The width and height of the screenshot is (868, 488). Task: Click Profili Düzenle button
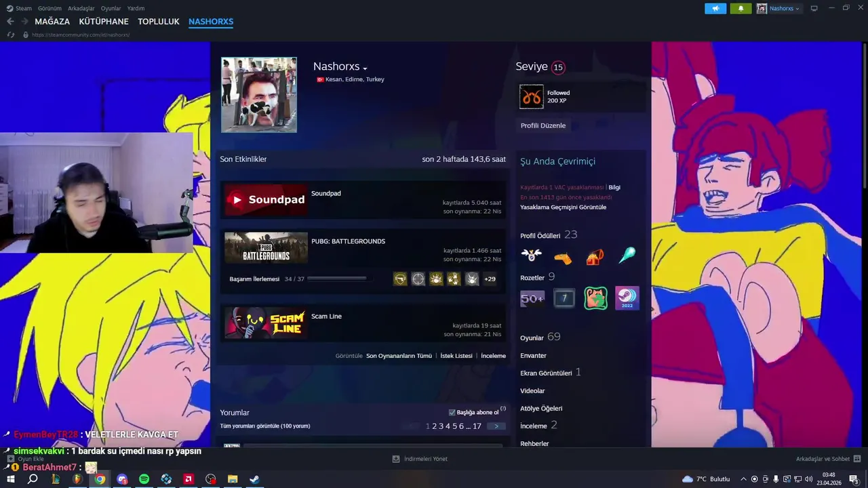pyautogui.click(x=543, y=125)
